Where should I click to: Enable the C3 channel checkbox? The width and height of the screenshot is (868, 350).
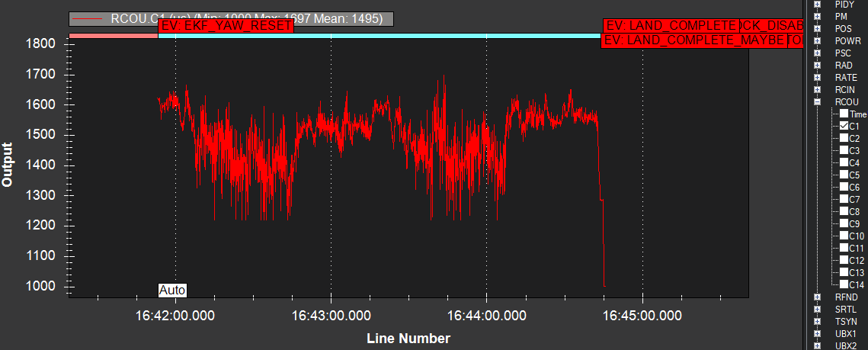[x=844, y=150]
